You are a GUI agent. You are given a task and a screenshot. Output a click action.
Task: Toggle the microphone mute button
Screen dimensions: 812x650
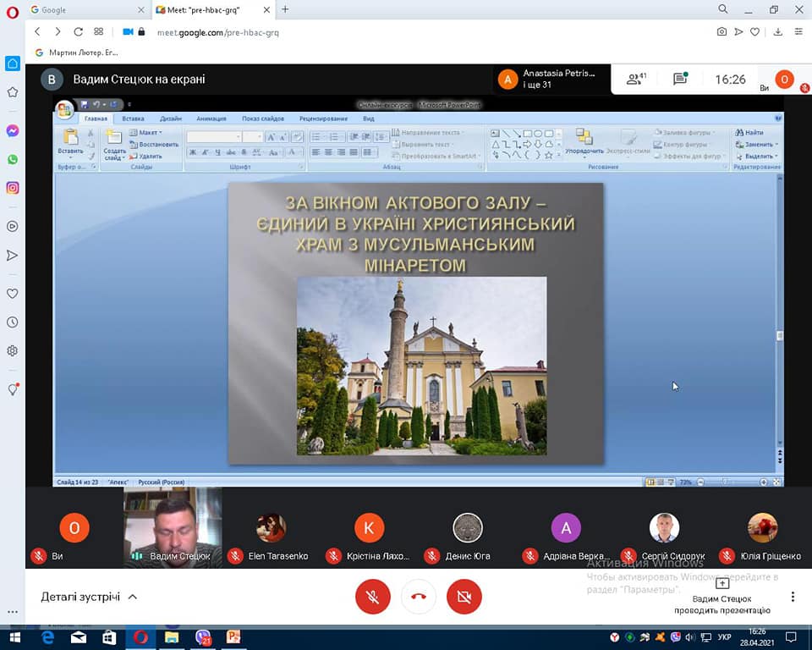pyautogui.click(x=372, y=597)
